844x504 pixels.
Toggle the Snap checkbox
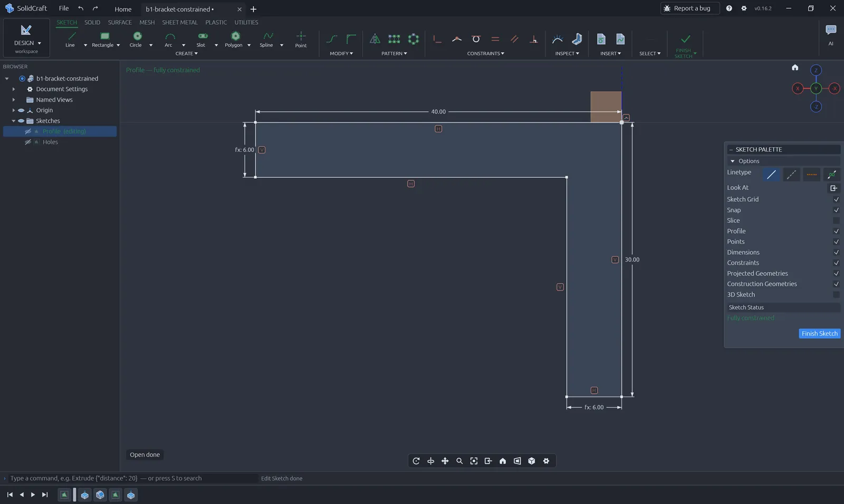tap(836, 210)
